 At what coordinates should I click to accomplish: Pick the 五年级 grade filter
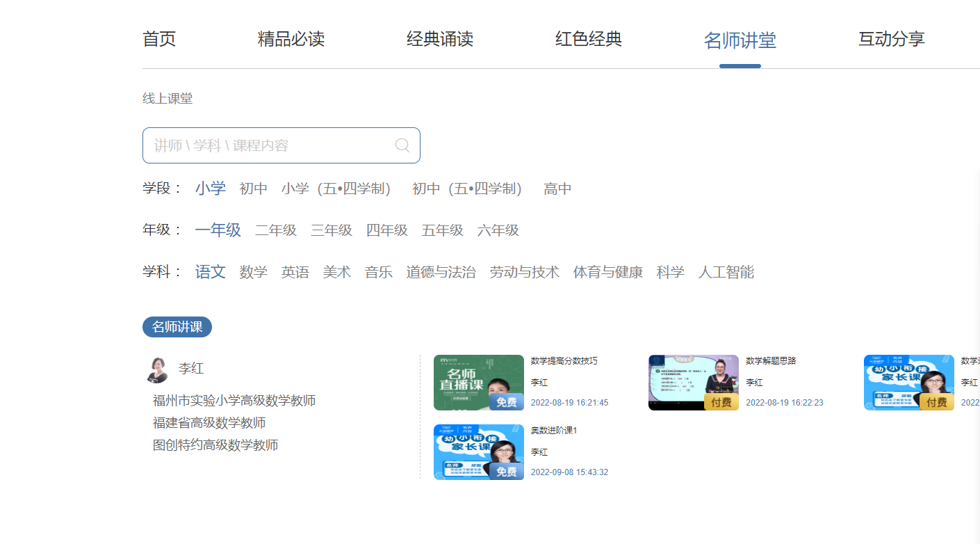pos(443,230)
